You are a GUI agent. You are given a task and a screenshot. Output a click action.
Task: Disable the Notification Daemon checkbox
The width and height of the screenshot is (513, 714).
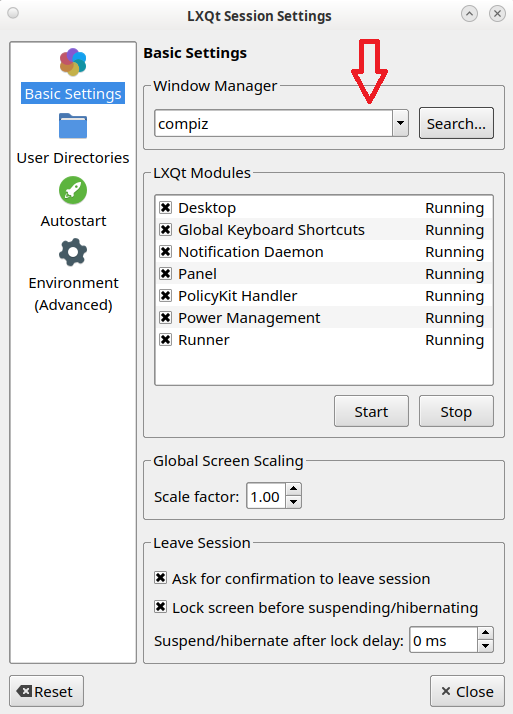point(165,252)
